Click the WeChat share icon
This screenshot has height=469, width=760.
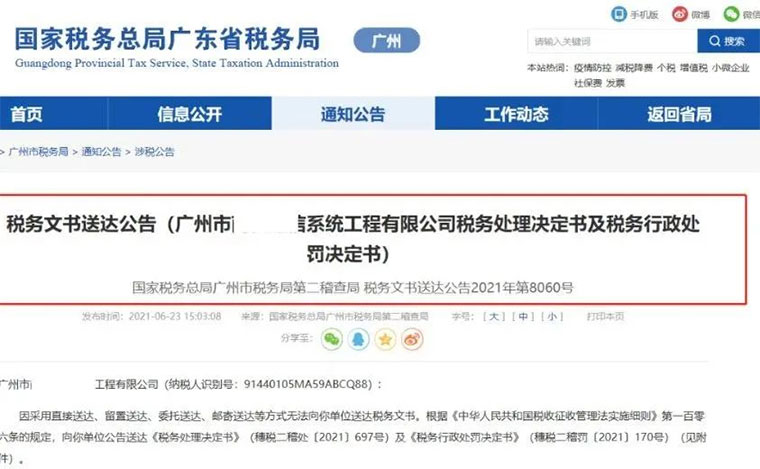(x=332, y=339)
